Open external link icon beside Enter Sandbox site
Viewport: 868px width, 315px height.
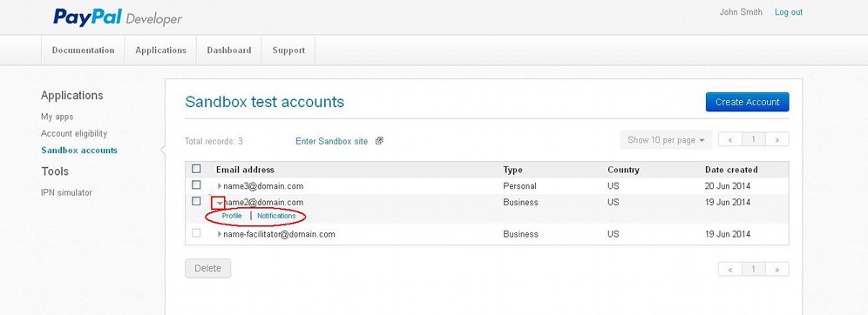click(379, 141)
